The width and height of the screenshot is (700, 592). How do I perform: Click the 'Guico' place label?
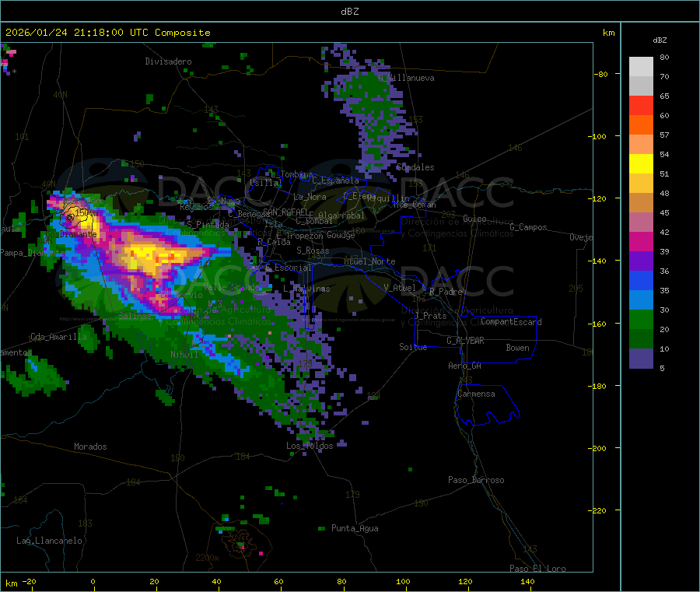474,219
